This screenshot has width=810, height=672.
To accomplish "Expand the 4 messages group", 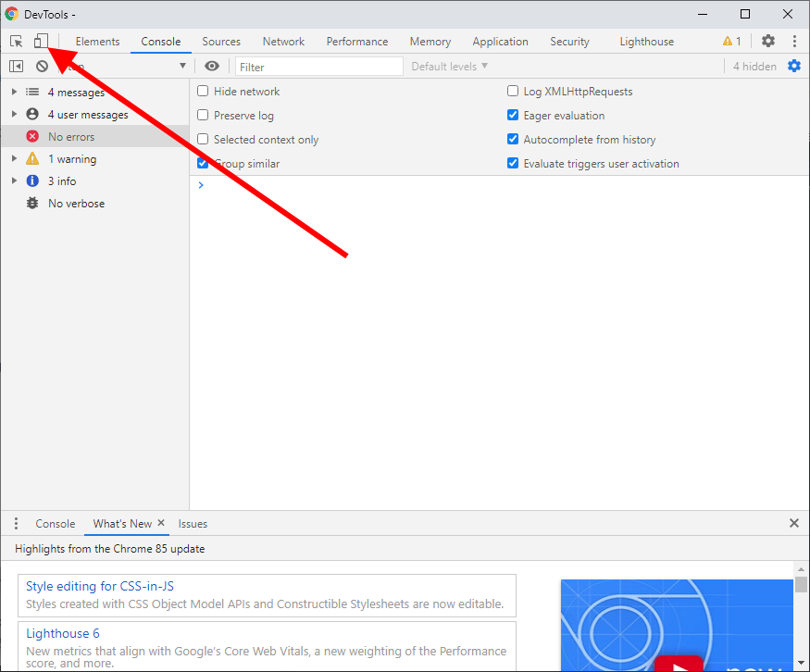I will click(x=13, y=91).
